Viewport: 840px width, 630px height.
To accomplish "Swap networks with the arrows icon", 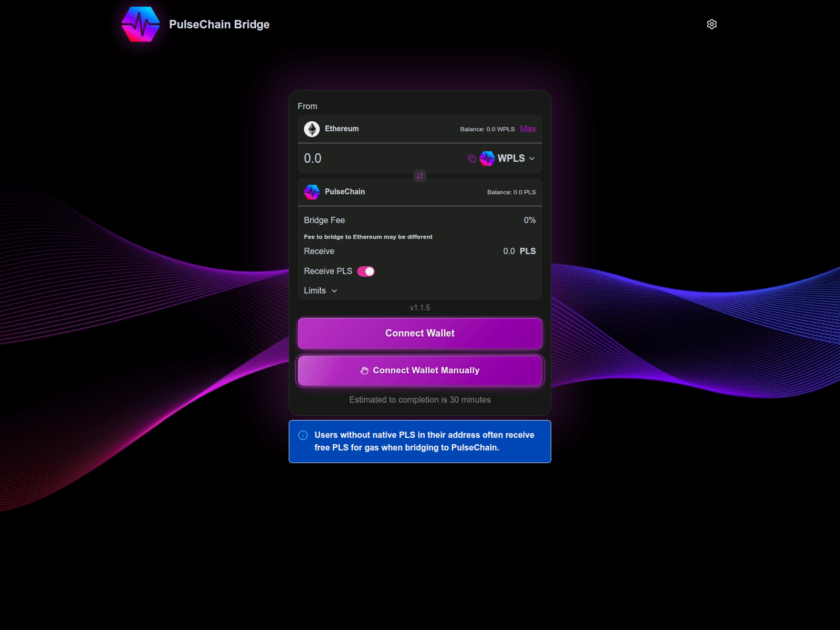I will (420, 176).
